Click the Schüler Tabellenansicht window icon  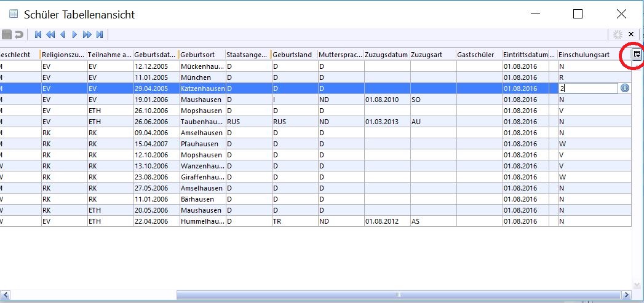tap(14, 14)
